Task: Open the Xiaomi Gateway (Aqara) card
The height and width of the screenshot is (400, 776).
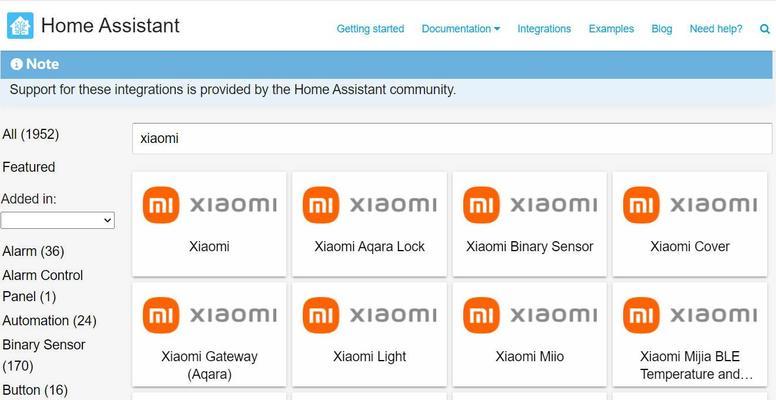Action: 209,334
